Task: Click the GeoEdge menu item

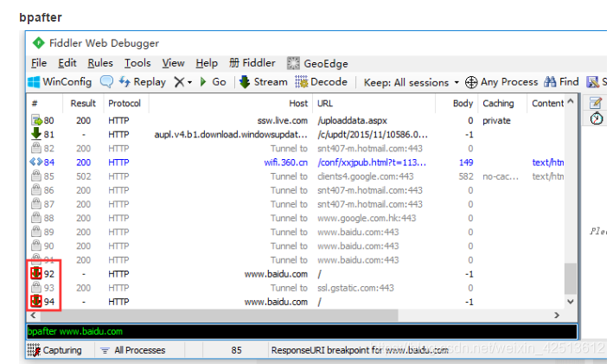Action: coord(317,63)
